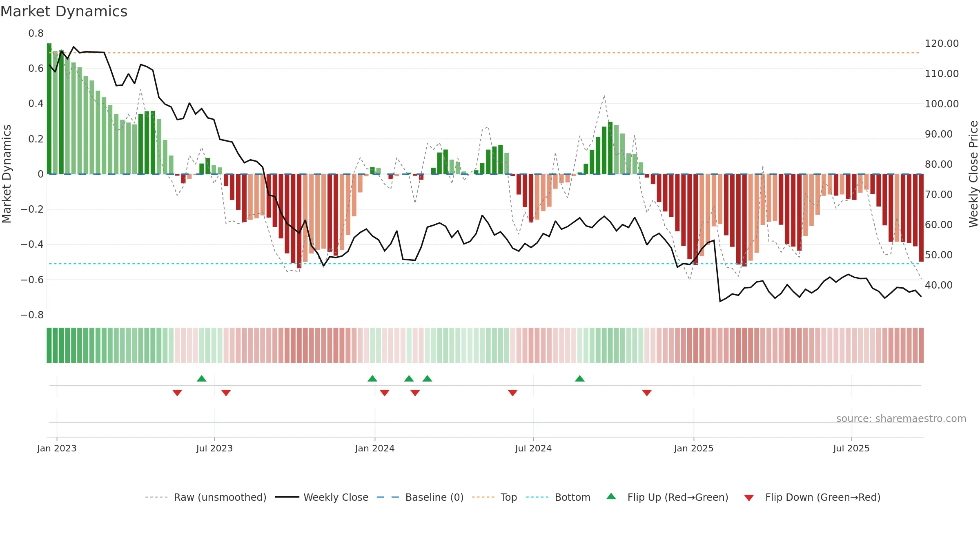
Task: Toggle the Raw (unsmoothed) legend entry
Action: pyautogui.click(x=205, y=497)
